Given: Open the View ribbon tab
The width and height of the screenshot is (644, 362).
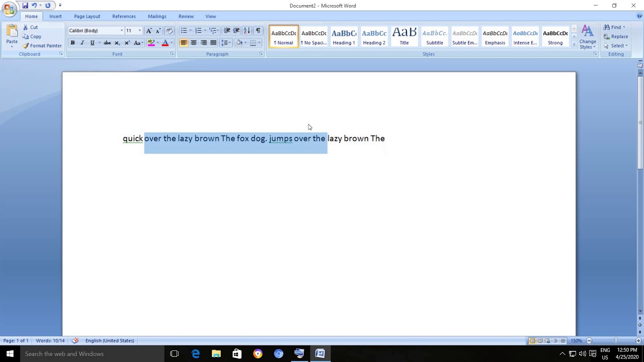Looking at the screenshot, I should 211,16.
